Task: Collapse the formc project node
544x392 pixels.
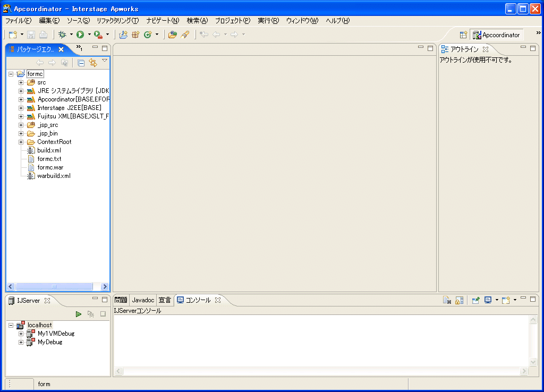Action: coord(11,74)
